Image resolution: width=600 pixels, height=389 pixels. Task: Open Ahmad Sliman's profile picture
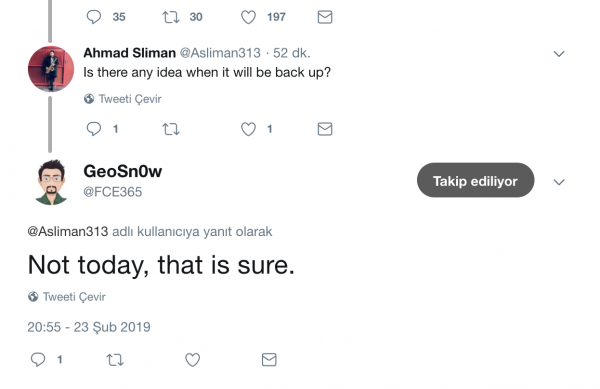51,69
